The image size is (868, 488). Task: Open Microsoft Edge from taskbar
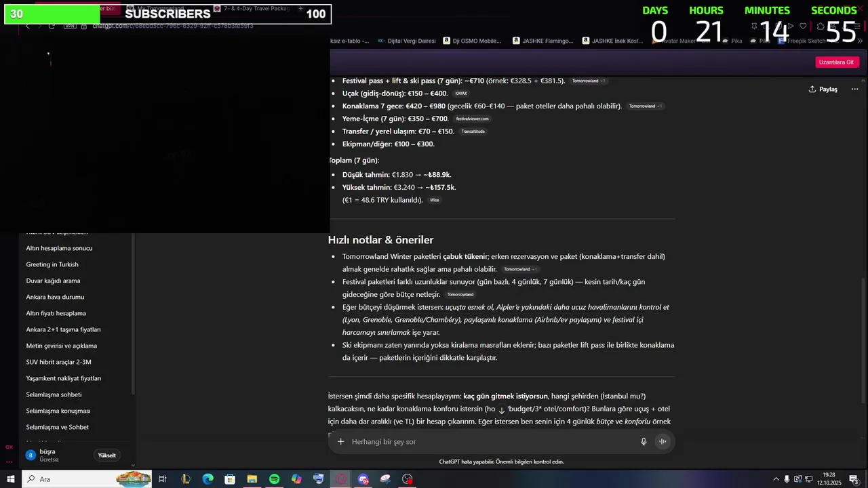pos(208,479)
